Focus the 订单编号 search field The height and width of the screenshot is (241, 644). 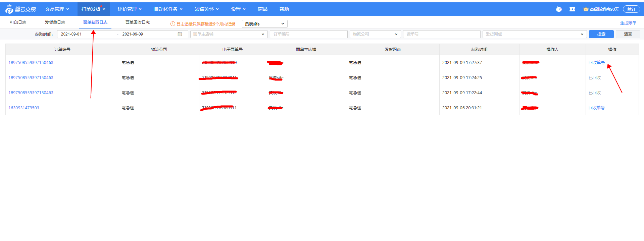pyautogui.click(x=309, y=34)
